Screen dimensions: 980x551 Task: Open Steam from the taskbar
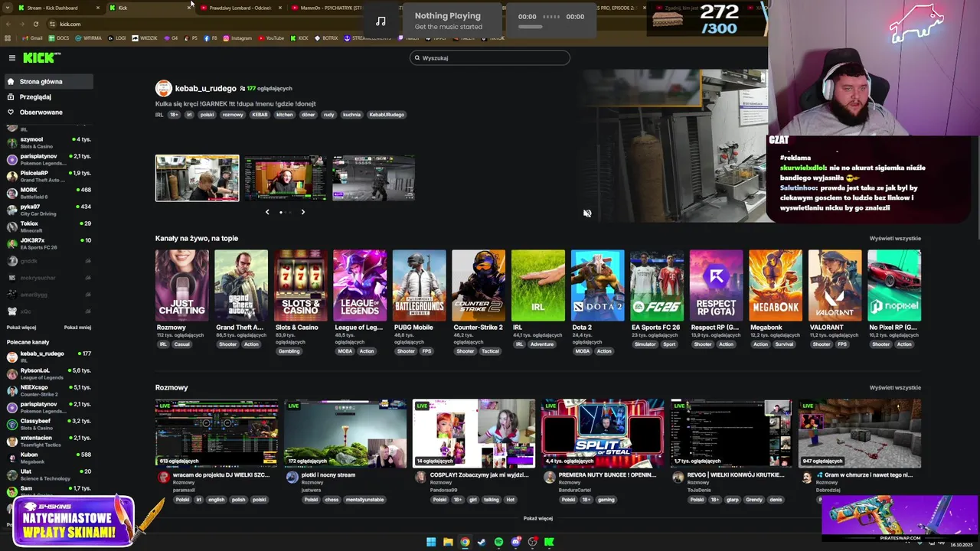click(x=482, y=542)
